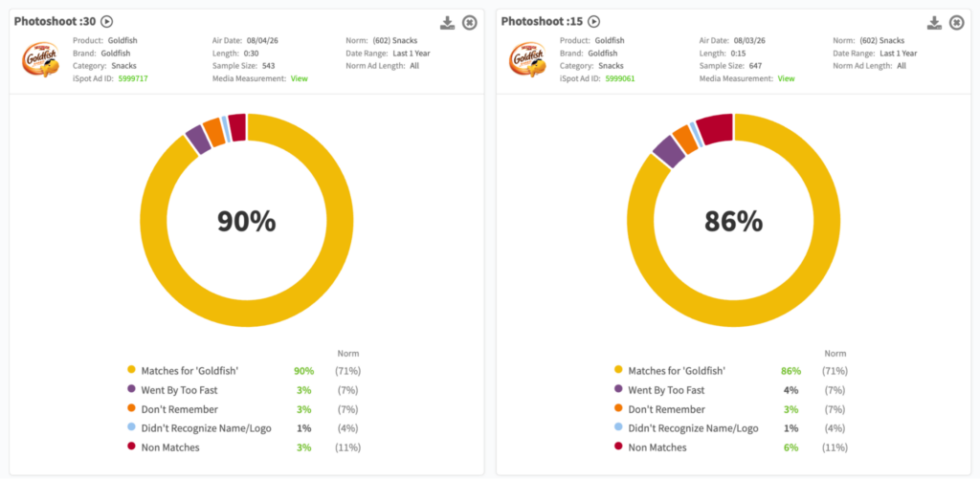Toggle orange 'Don't Remember' legend in right chart

[659, 409]
